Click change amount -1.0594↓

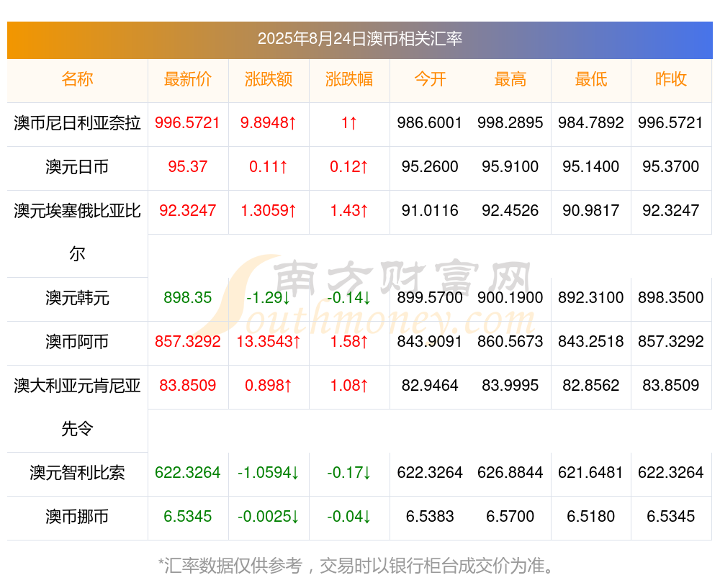pos(269,472)
